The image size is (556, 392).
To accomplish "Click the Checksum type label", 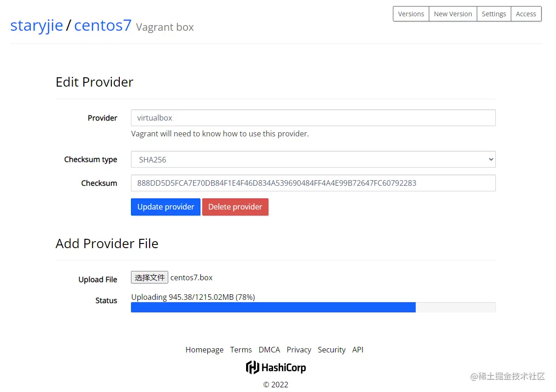I will tap(90, 160).
